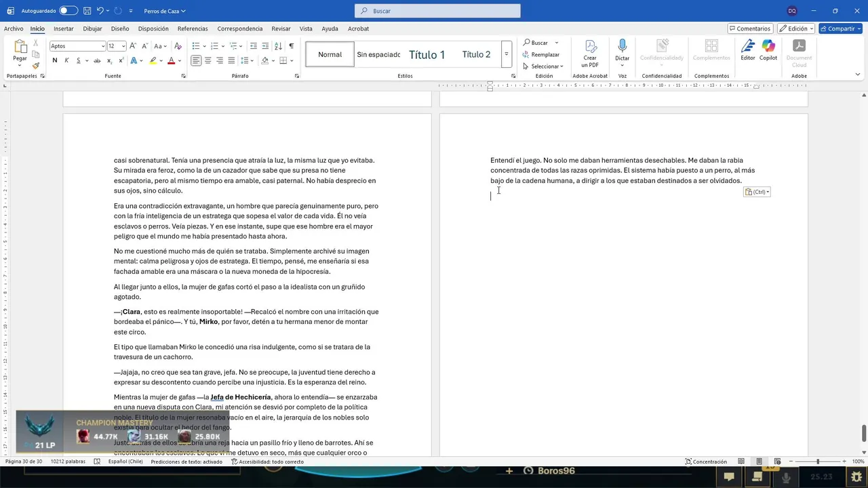Open the Editor tool
The width and height of the screenshot is (868, 488).
[x=747, y=50]
